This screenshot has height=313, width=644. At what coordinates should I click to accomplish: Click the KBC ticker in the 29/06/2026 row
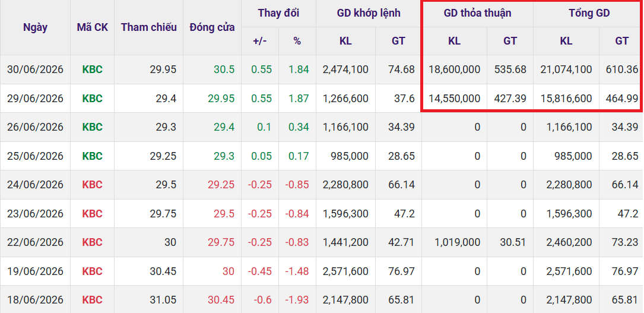[x=93, y=99]
